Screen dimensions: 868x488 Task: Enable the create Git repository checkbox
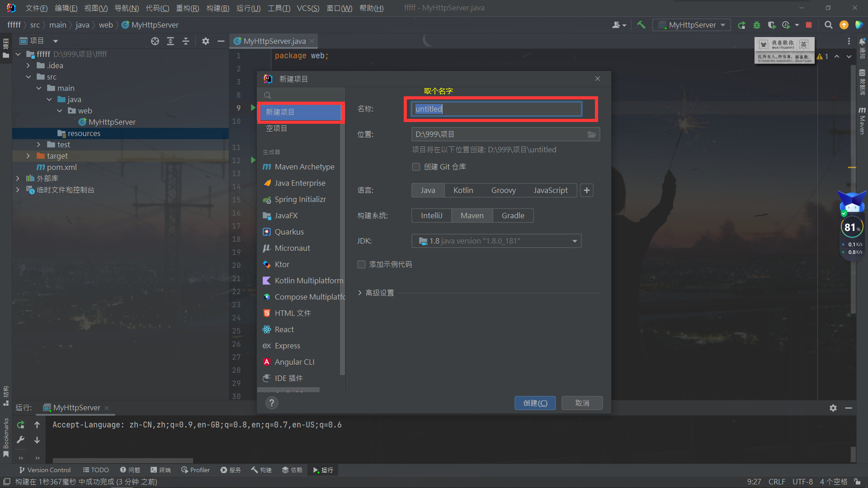coord(416,167)
